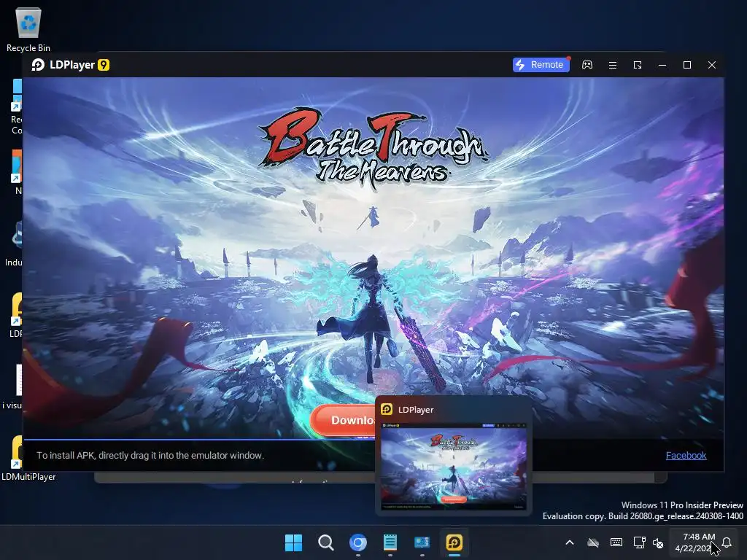Close the LDPlayer window
The width and height of the screenshot is (747, 560).
coord(712,65)
